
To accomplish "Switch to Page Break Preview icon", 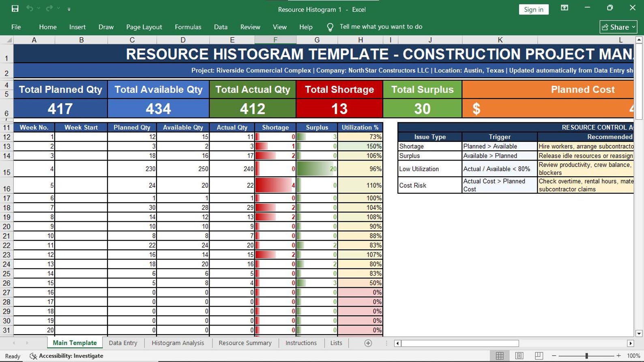I will click(x=539, y=356).
